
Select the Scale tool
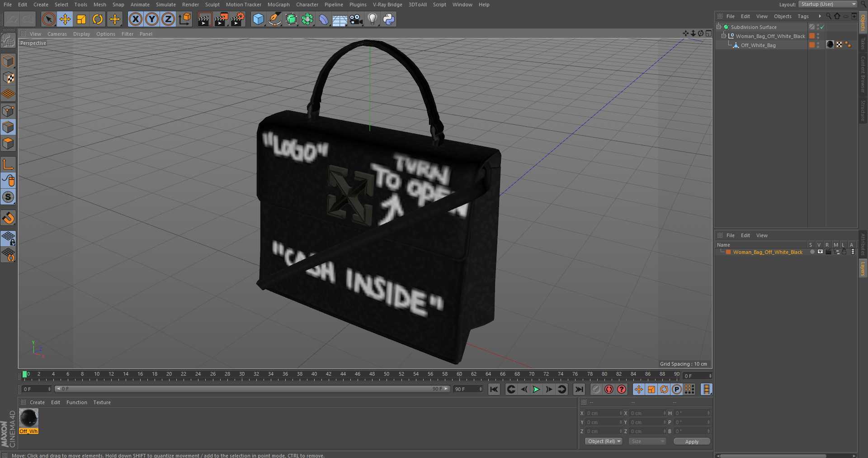[81, 19]
